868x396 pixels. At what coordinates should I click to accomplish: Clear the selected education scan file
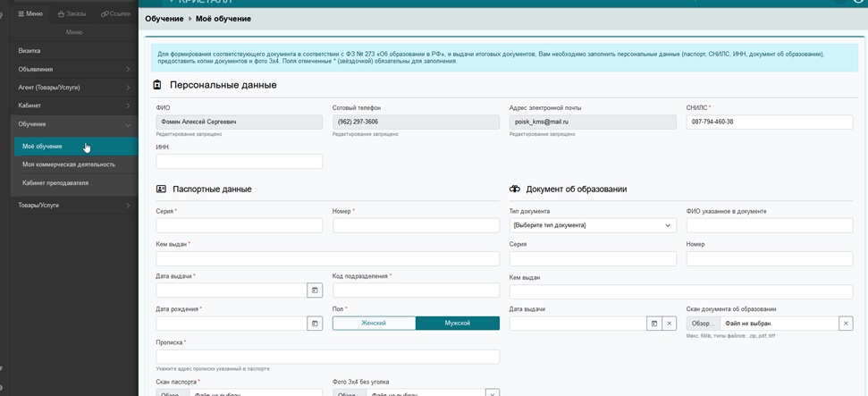tap(846, 324)
